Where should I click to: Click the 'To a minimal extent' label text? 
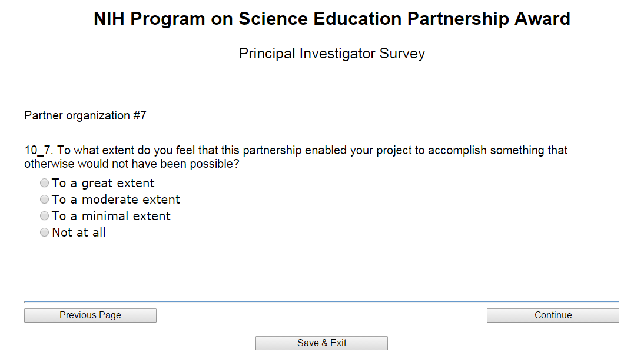tap(111, 216)
